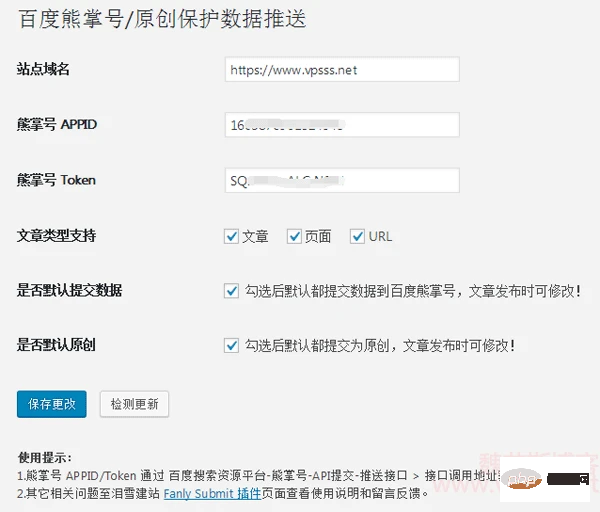This screenshot has height=512, width=600.
Task: Click the 文章类型支持 label
Action: pyautogui.click(x=56, y=236)
